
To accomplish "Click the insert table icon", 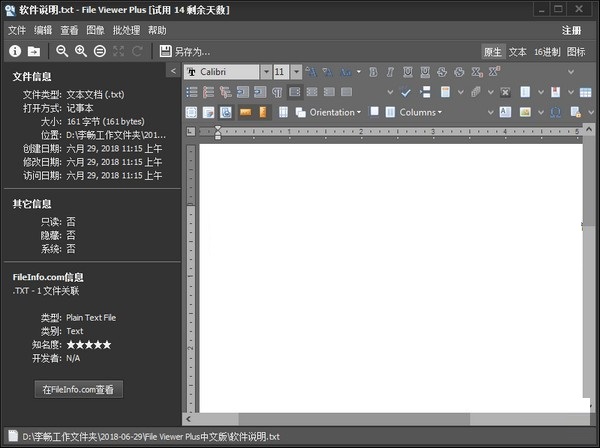I will (585, 92).
